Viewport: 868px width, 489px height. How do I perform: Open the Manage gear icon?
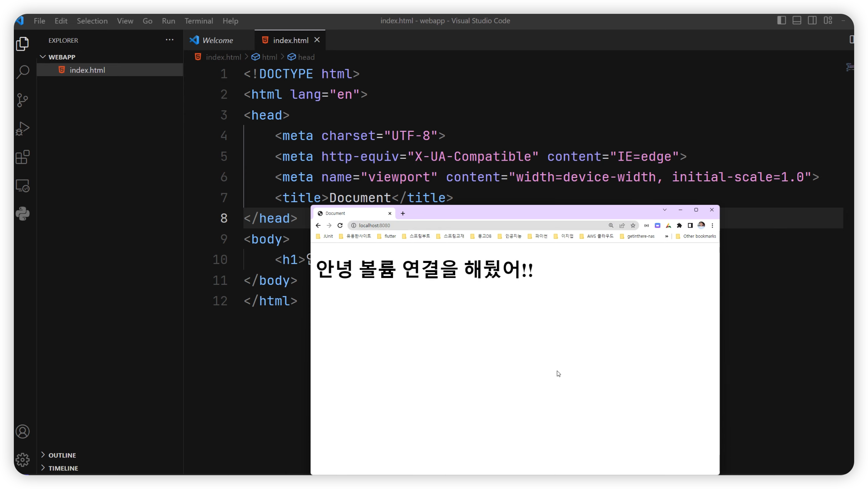point(23,460)
